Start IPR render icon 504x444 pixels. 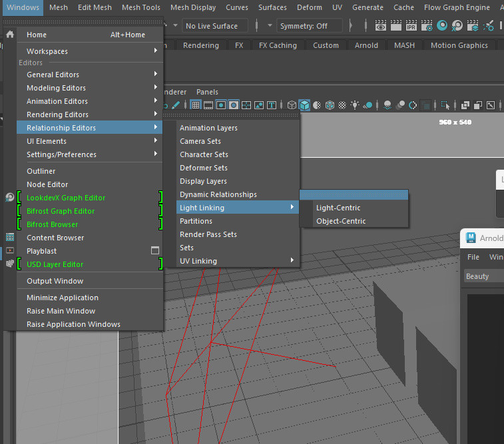(411, 26)
